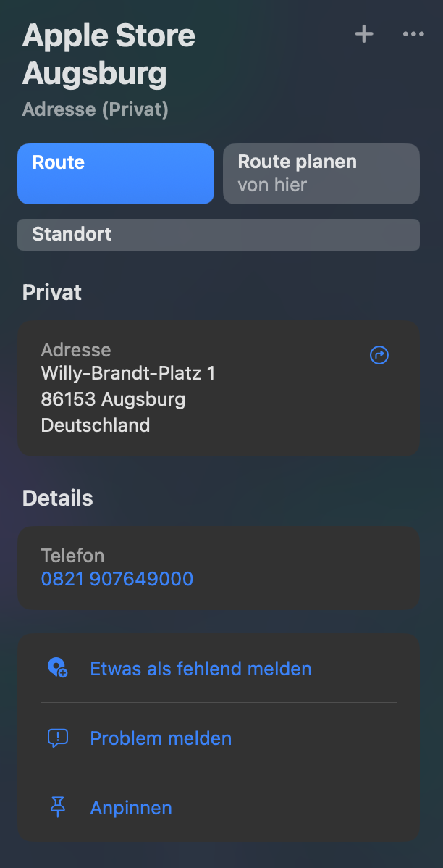
Task: Select the "Anpinnen" label
Action: click(131, 808)
